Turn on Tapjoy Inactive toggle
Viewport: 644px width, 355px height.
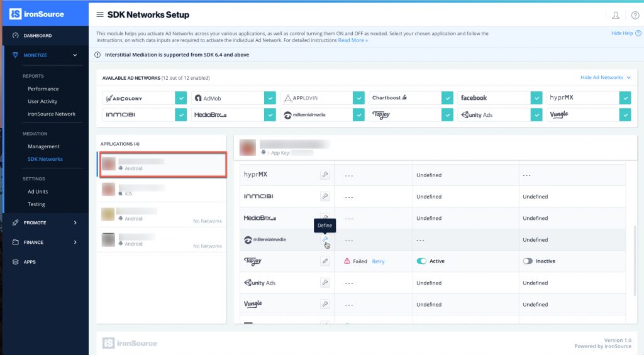(x=528, y=261)
